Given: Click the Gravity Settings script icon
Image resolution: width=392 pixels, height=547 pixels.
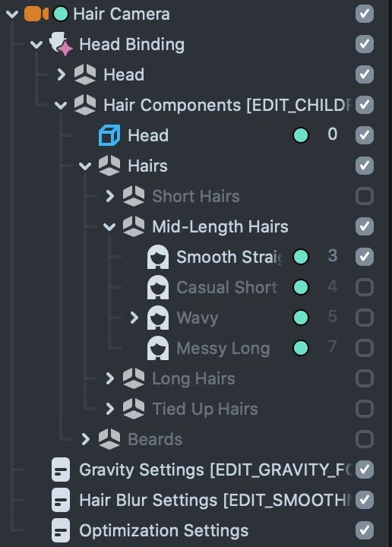Looking at the screenshot, I should tap(61, 470).
